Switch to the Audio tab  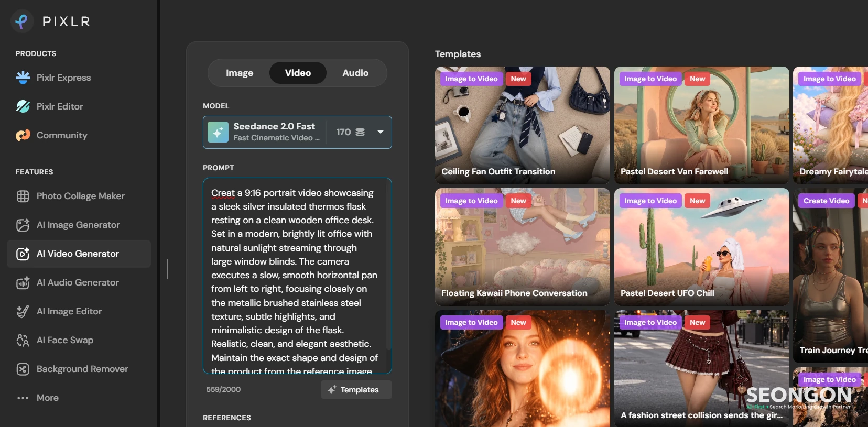coord(355,73)
